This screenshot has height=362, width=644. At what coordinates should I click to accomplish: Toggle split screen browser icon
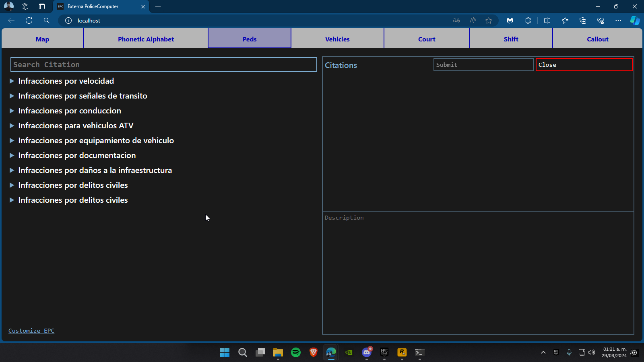click(x=547, y=21)
